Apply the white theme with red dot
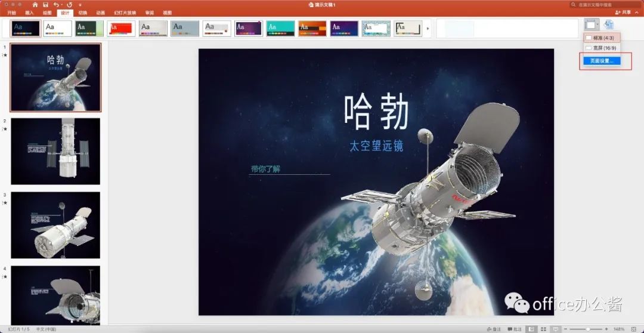This screenshot has width=644, height=333. pyautogui.click(x=217, y=29)
